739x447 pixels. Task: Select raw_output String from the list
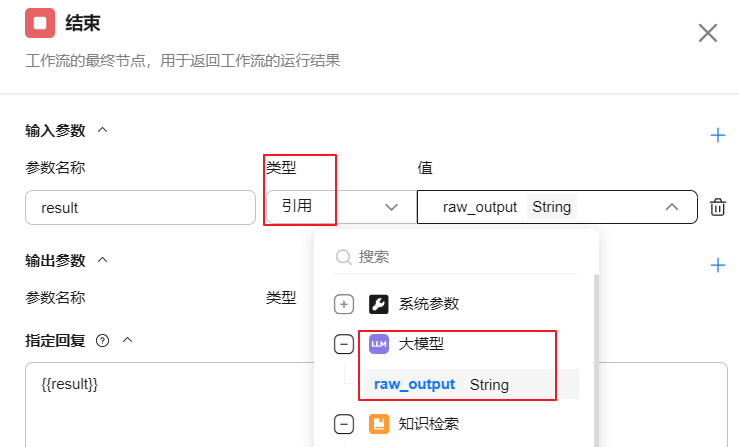[442, 384]
